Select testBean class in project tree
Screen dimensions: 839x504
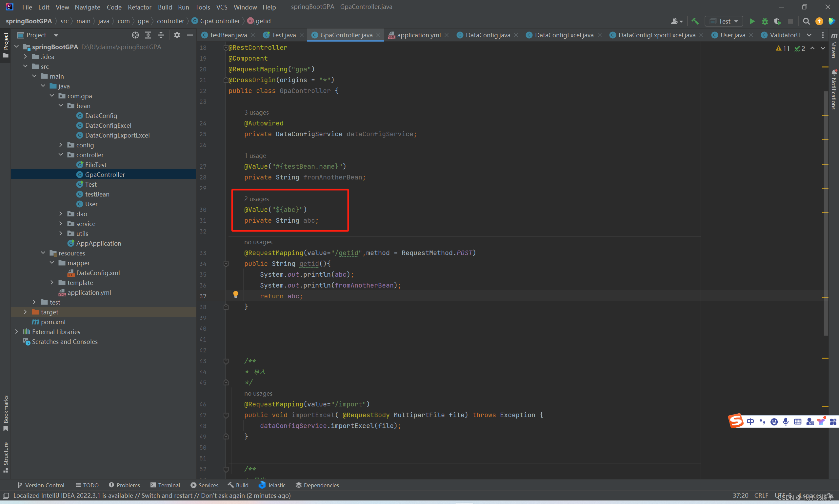(97, 194)
